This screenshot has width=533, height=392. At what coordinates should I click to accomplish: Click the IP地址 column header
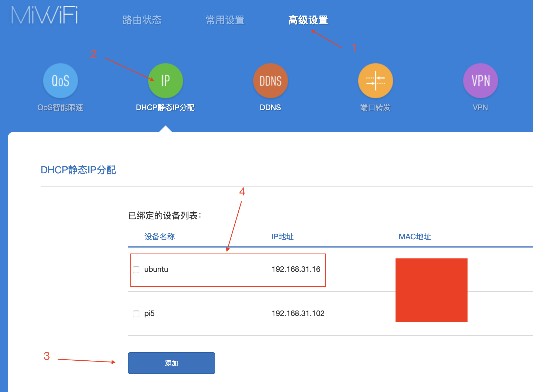point(282,237)
